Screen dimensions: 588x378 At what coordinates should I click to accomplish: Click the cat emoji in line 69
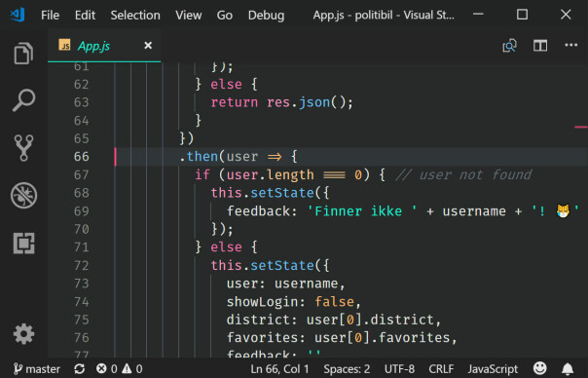tap(563, 210)
